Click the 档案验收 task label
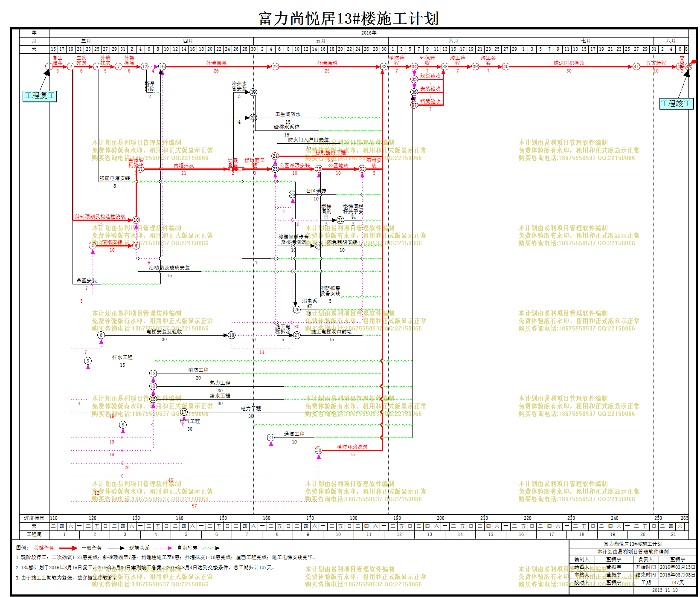The image size is (700, 597). coord(430,101)
